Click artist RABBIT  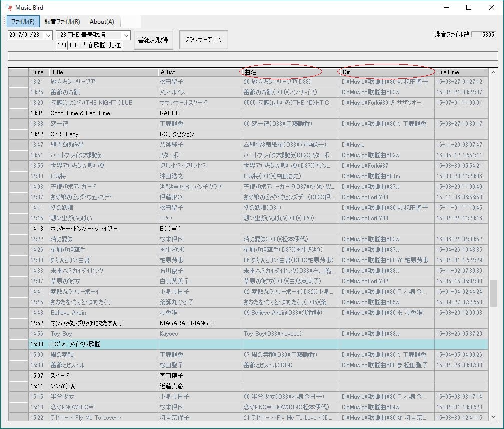click(170, 113)
